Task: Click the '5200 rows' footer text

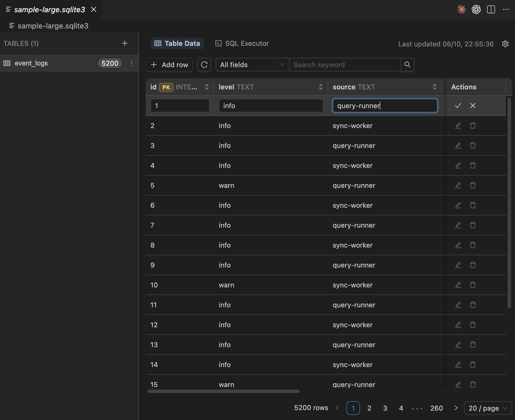Action: [x=311, y=408]
